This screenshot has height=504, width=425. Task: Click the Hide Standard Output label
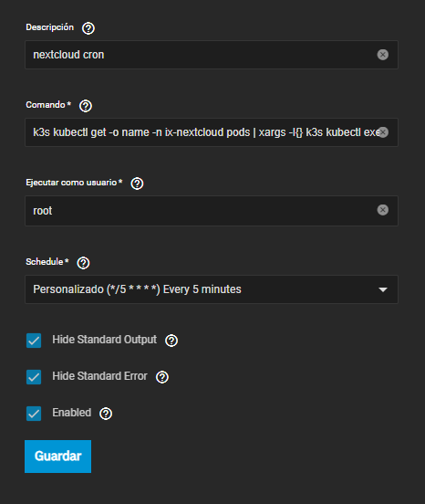pos(104,340)
